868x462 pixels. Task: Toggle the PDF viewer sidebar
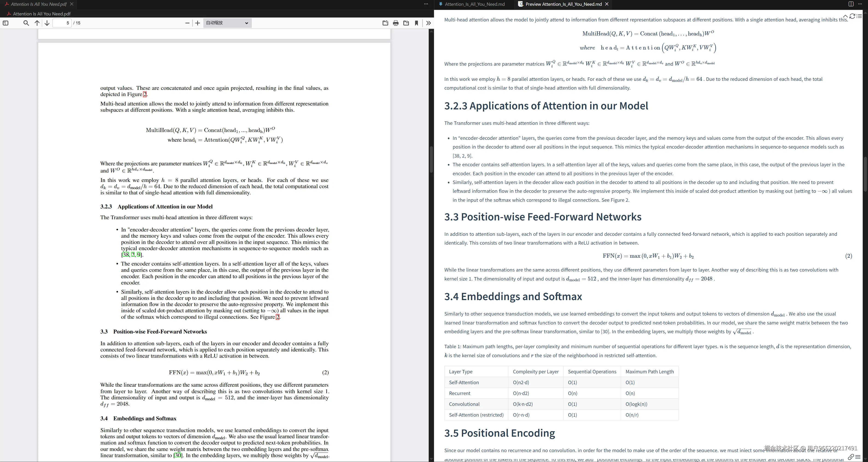pyautogui.click(x=5, y=23)
